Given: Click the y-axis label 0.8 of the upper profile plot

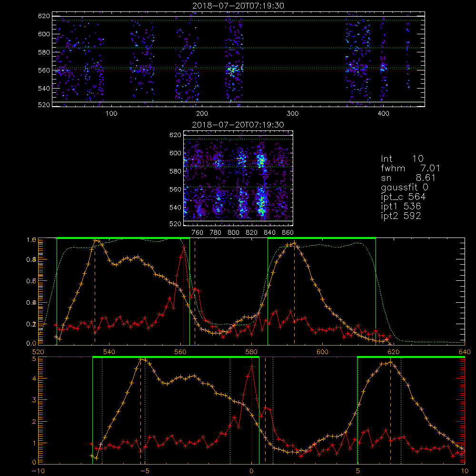Looking at the screenshot, I should tap(31, 259).
